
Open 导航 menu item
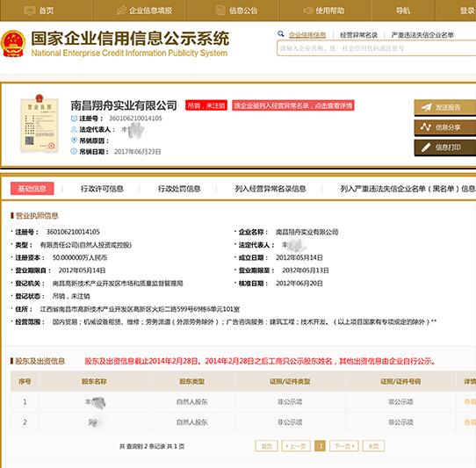point(403,11)
